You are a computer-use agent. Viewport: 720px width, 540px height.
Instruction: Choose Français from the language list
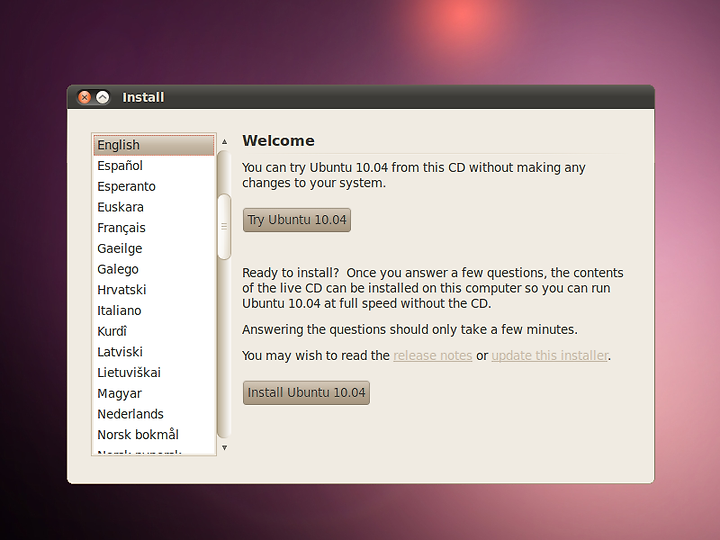[x=154, y=228]
